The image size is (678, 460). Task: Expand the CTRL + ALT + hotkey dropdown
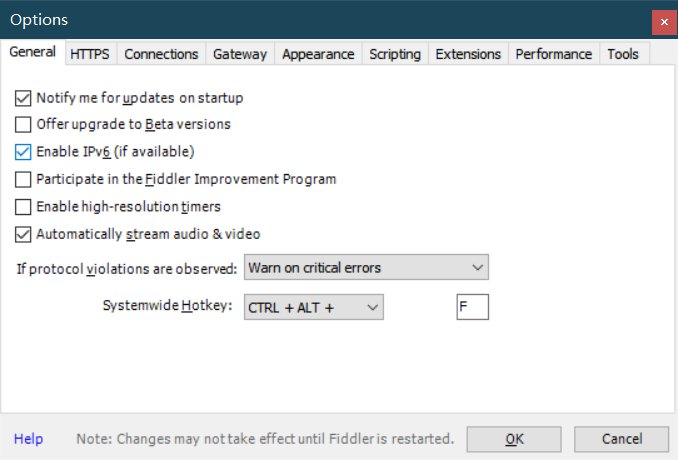313,307
